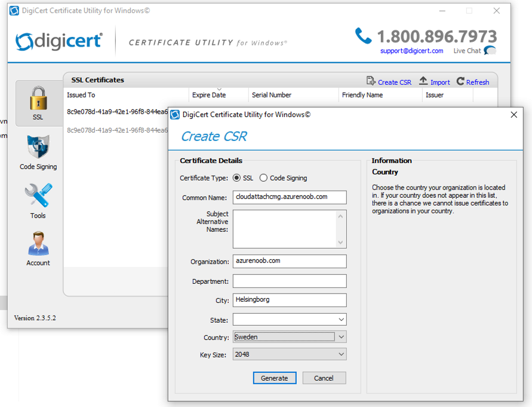Click the Cancel button in Create CSR
The width and height of the screenshot is (532, 407).
(x=324, y=378)
